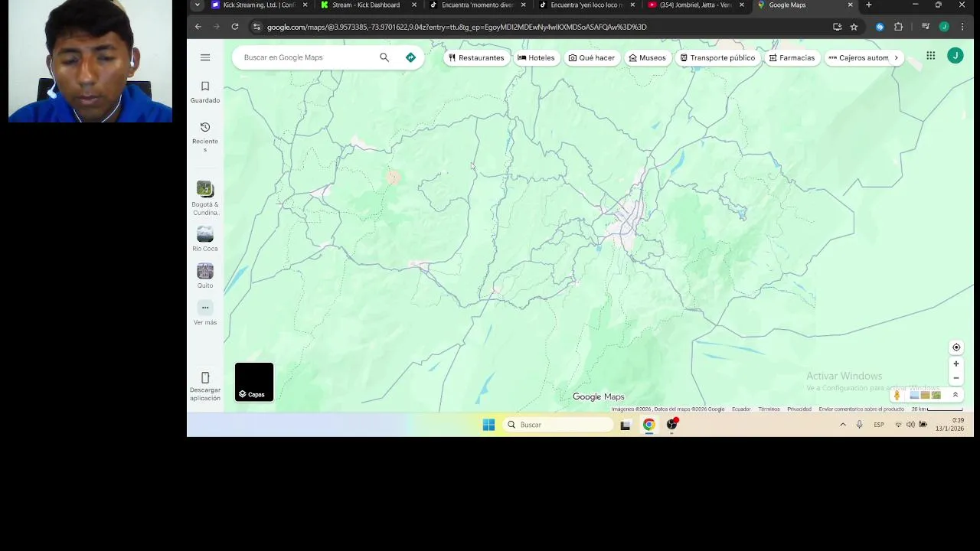Open directions with the blue arrow icon
The height and width of the screenshot is (551, 980).
click(410, 57)
